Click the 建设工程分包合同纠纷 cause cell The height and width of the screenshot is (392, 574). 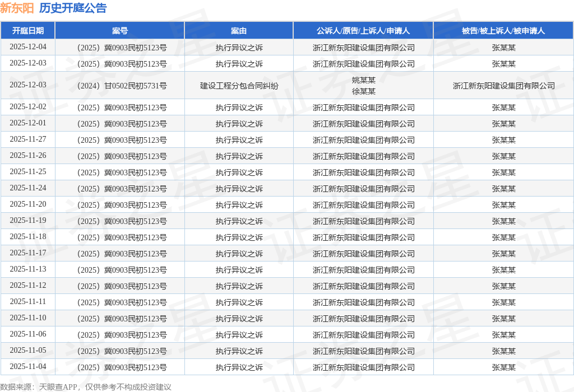239,86
